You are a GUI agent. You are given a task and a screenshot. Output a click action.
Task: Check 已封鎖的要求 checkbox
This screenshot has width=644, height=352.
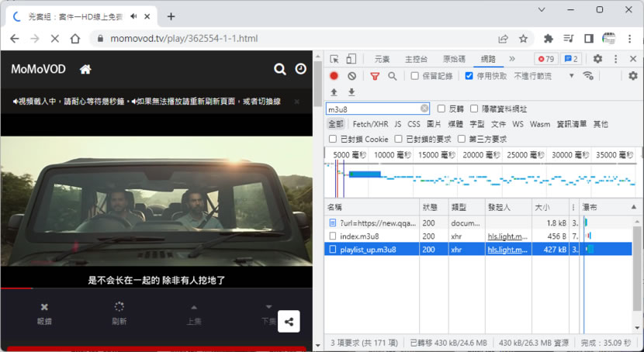point(398,139)
